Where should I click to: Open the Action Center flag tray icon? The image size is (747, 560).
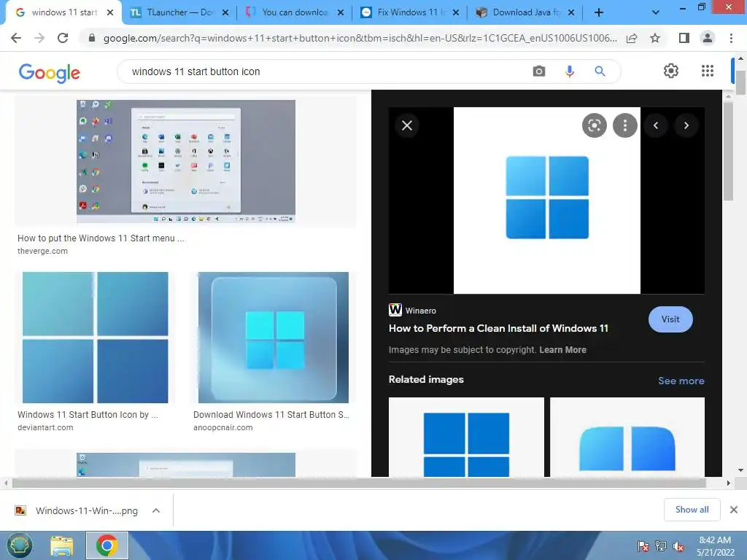coord(643,546)
